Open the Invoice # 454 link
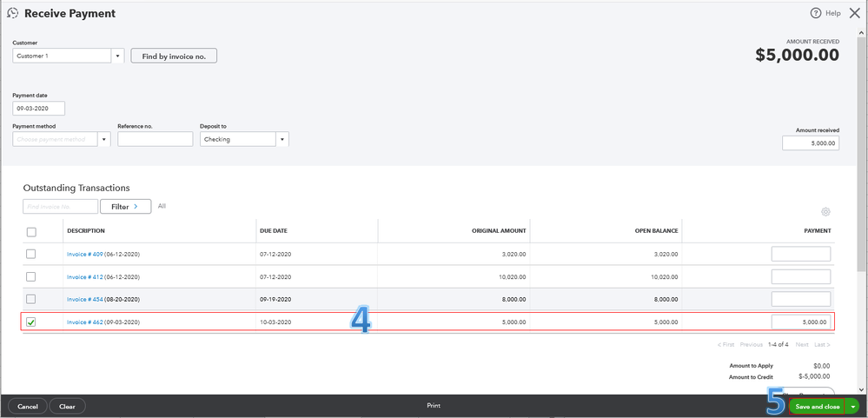 [x=84, y=299]
